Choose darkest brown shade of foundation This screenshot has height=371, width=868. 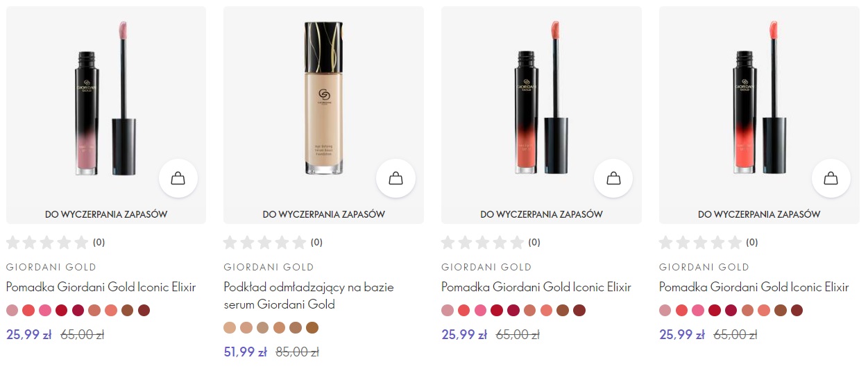[x=312, y=327]
